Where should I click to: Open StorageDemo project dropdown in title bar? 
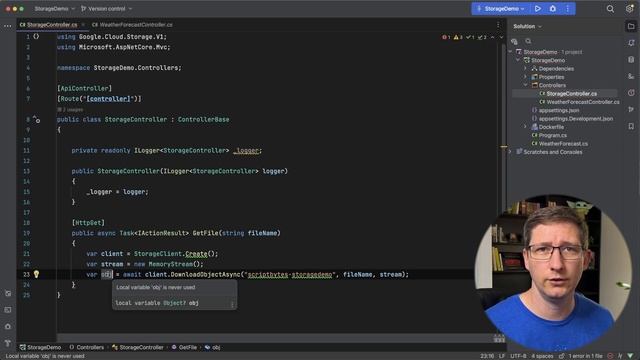(x=54, y=9)
